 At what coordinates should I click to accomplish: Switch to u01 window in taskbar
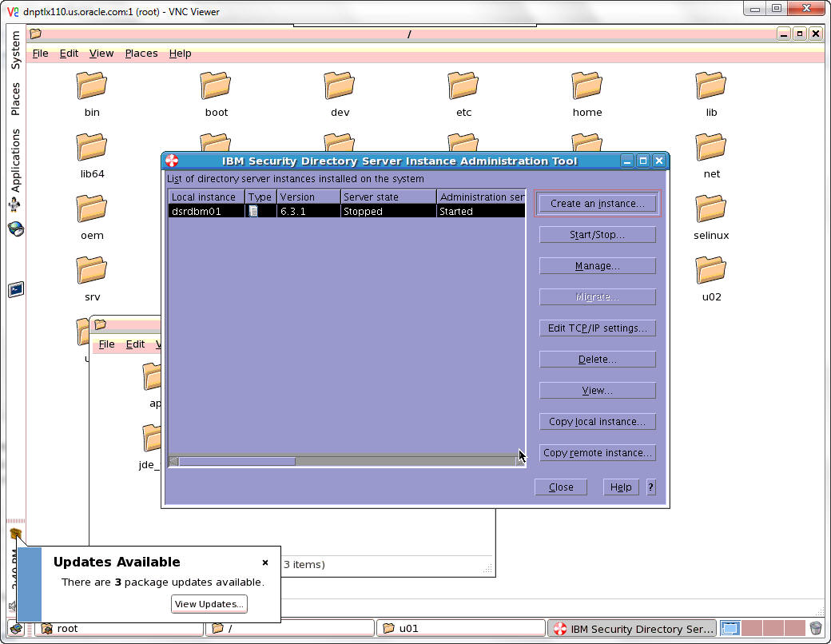coord(461,629)
